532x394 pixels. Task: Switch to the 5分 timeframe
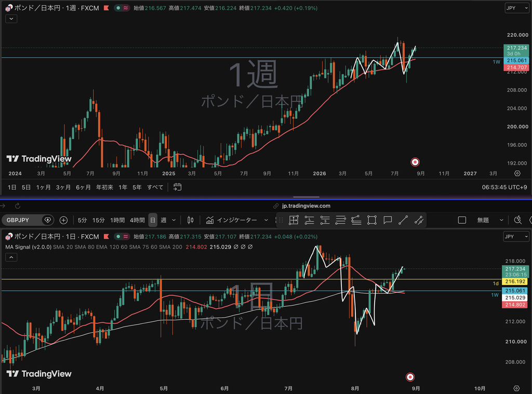(x=82, y=220)
